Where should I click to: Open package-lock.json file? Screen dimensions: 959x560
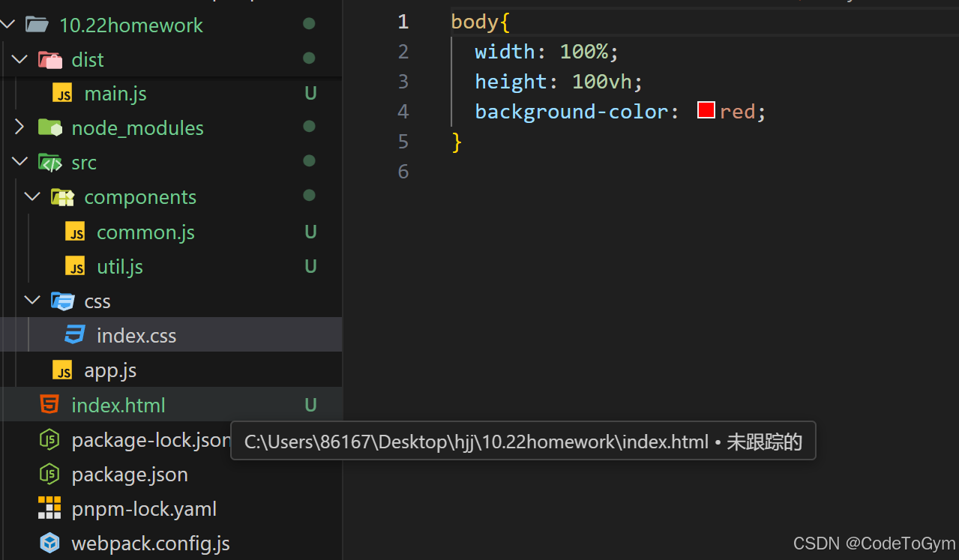pos(151,440)
